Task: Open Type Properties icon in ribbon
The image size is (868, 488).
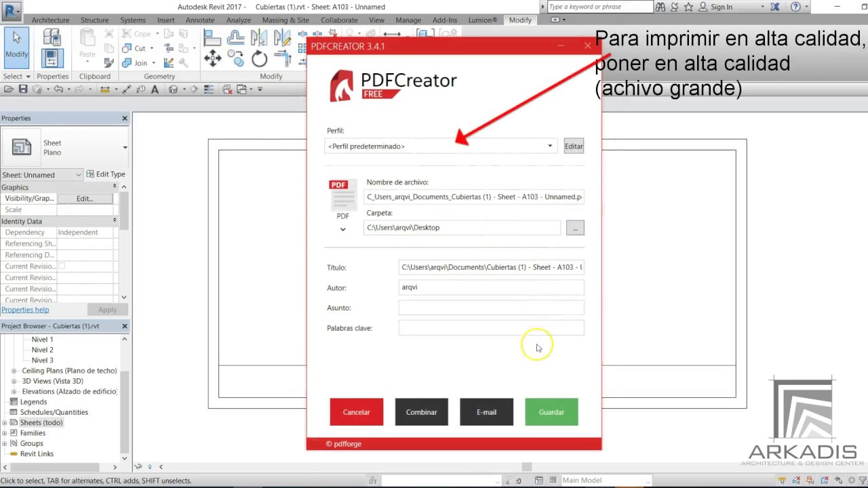Action: click(x=52, y=38)
